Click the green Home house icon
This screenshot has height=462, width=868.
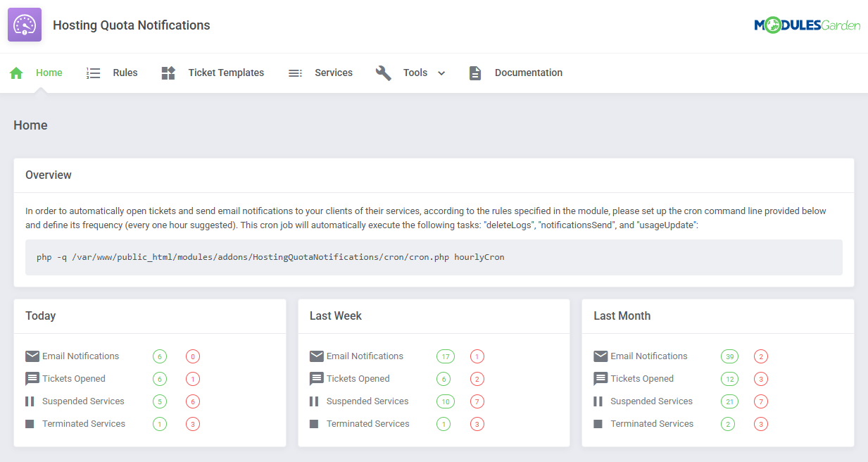[16, 73]
